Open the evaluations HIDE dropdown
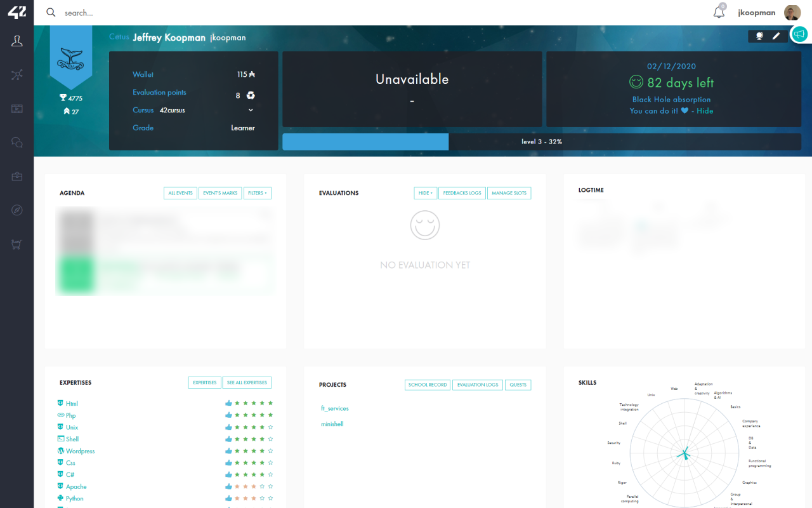 coord(425,193)
